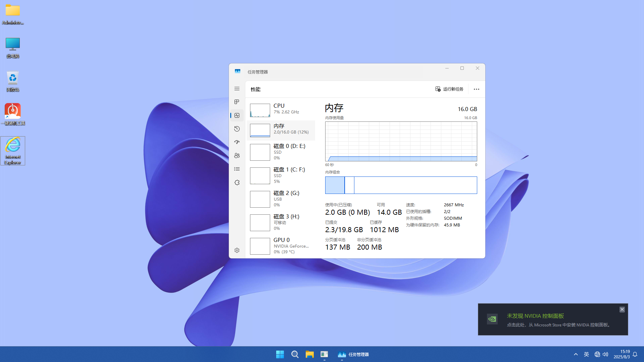Open the App history page icon

pos(237,129)
